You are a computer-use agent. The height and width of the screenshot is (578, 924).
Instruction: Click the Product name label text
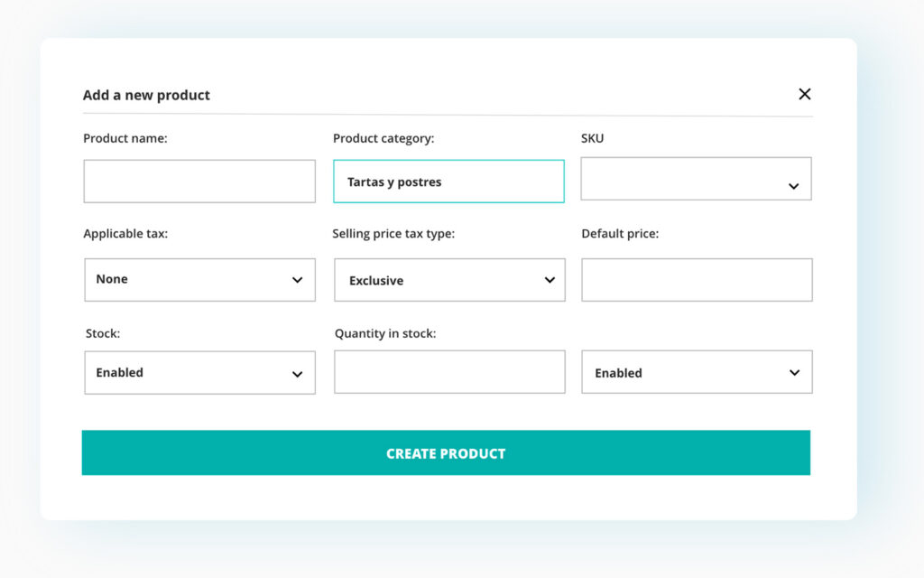(x=125, y=138)
